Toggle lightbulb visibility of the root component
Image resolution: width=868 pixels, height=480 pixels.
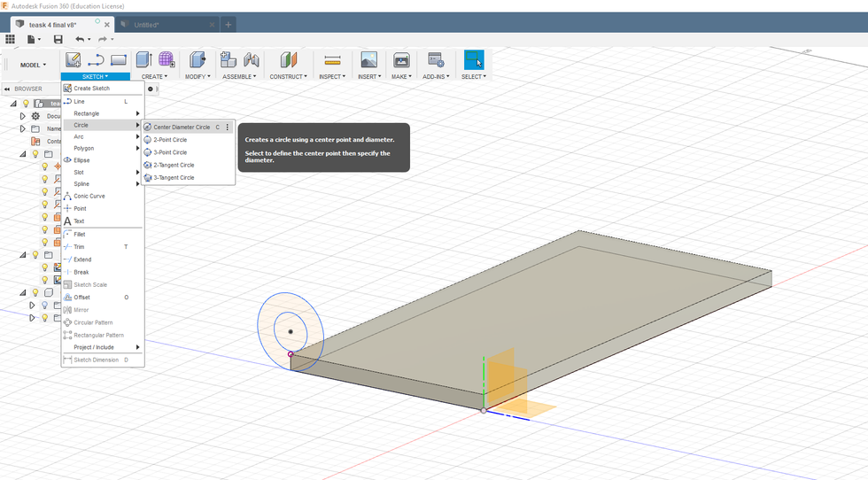point(26,104)
